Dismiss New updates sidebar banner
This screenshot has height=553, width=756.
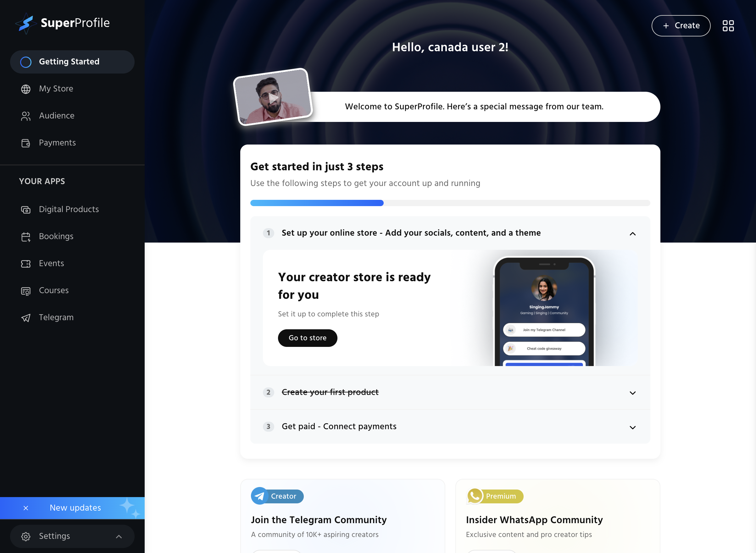pyautogui.click(x=25, y=508)
